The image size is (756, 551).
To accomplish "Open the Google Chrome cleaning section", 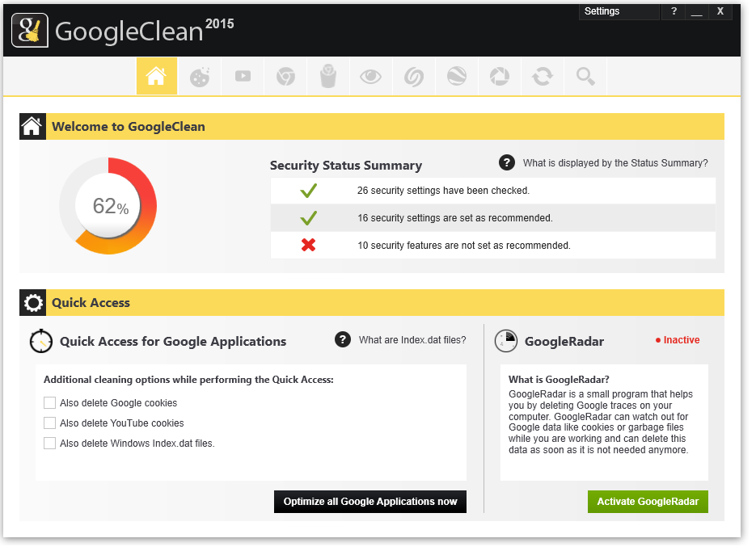I will (285, 76).
